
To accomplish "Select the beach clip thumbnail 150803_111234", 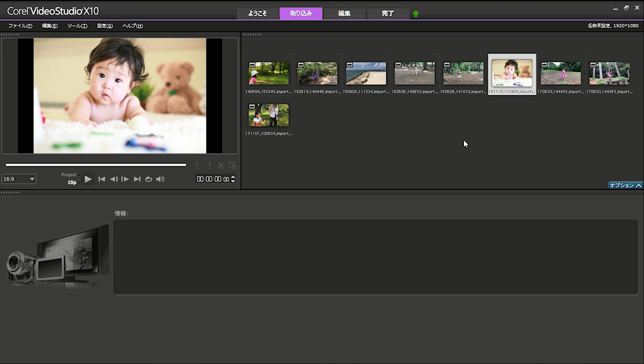I will pyautogui.click(x=366, y=74).
